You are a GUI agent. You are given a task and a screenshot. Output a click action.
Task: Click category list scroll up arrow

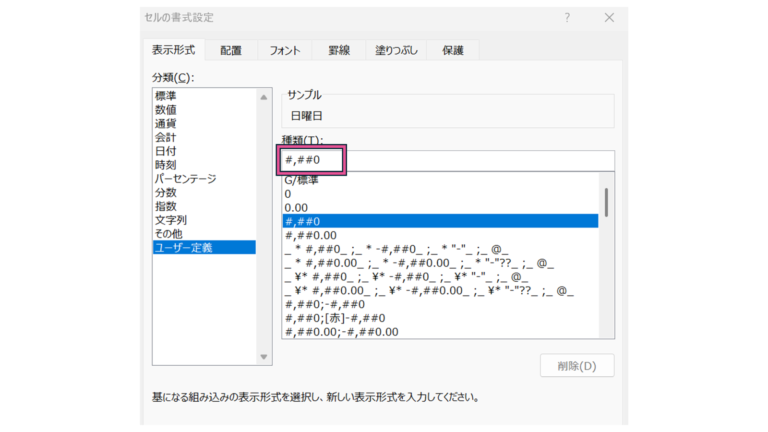pos(264,97)
